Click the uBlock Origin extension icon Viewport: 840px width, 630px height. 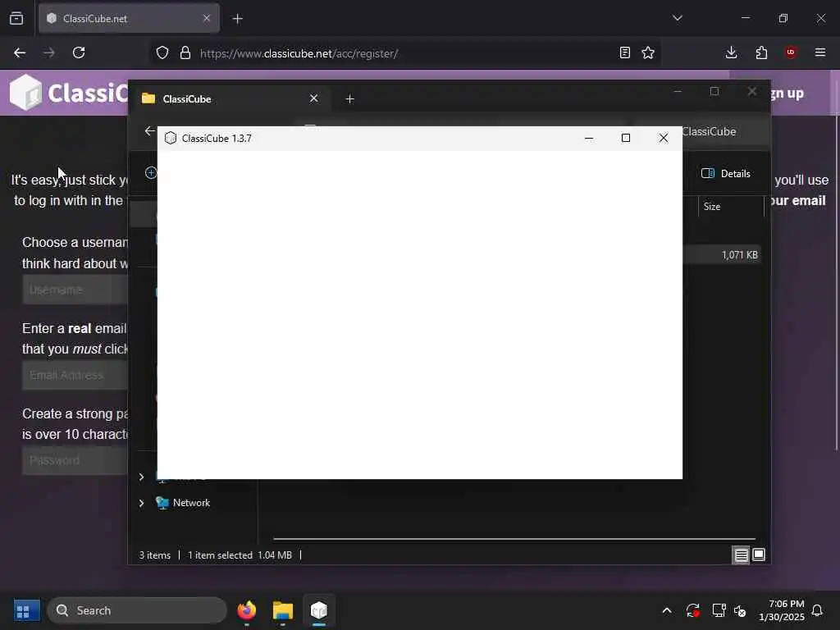(791, 52)
